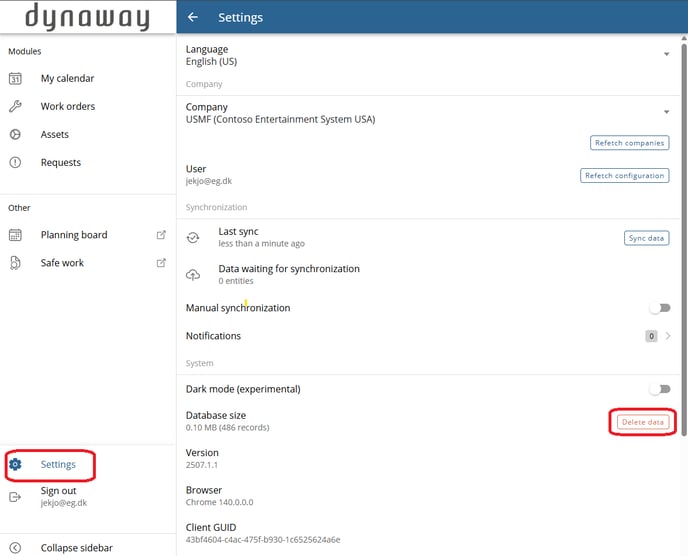The height and width of the screenshot is (556, 688).
Task: Click the Work orders wrench icon
Action: tap(15, 107)
